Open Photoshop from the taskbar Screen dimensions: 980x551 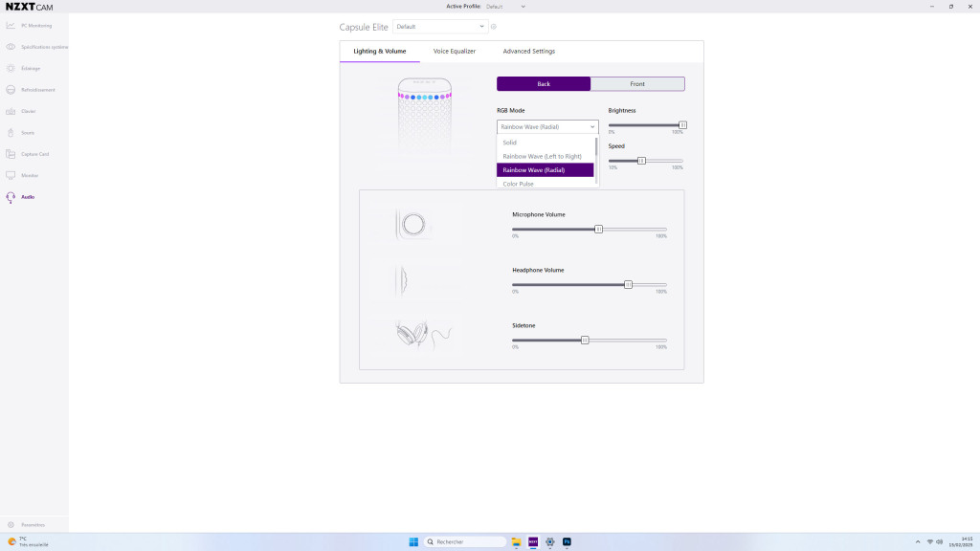pyautogui.click(x=567, y=541)
